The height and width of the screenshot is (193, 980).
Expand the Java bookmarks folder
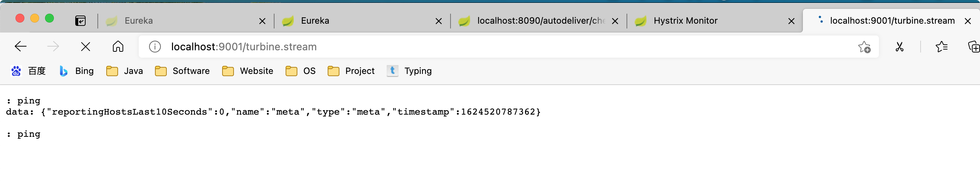coord(124,71)
